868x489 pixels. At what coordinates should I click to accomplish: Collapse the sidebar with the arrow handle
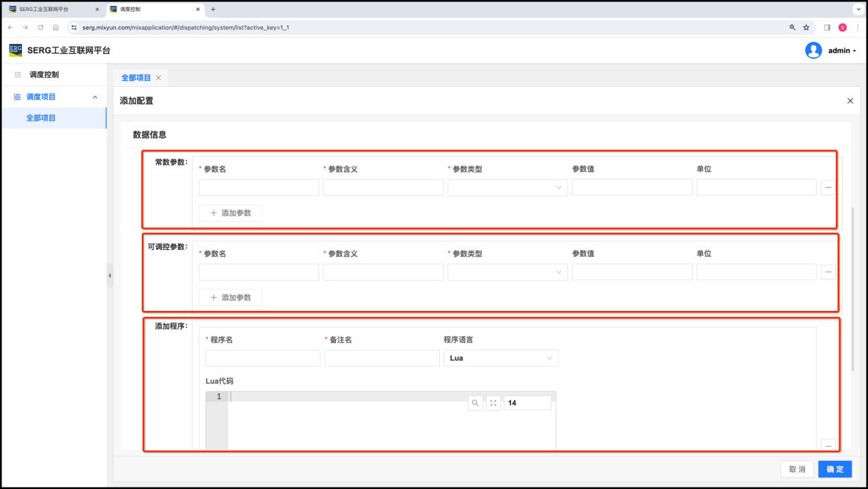[x=110, y=275]
